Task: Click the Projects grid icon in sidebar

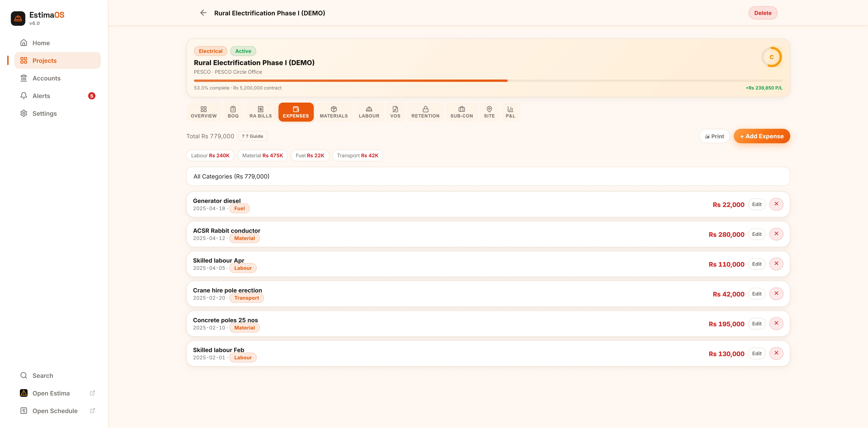Action: click(x=24, y=60)
